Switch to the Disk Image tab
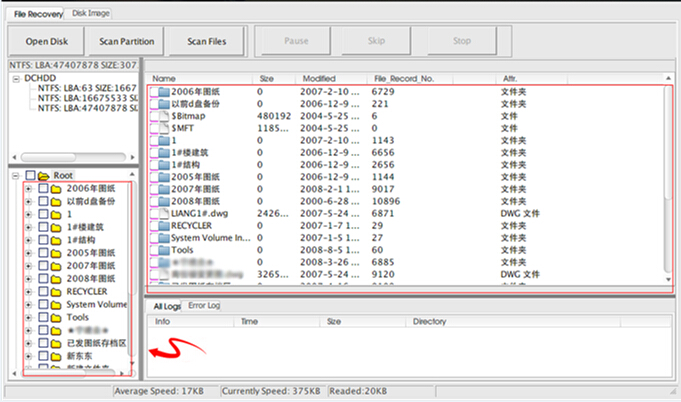The height and width of the screenshot is (402, 681). click(x=90, y=13)
